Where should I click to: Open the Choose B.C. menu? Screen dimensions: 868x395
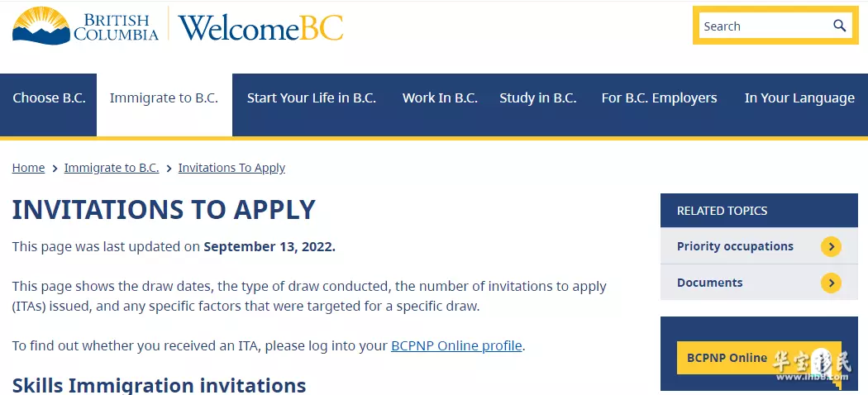tap(49, 98)
